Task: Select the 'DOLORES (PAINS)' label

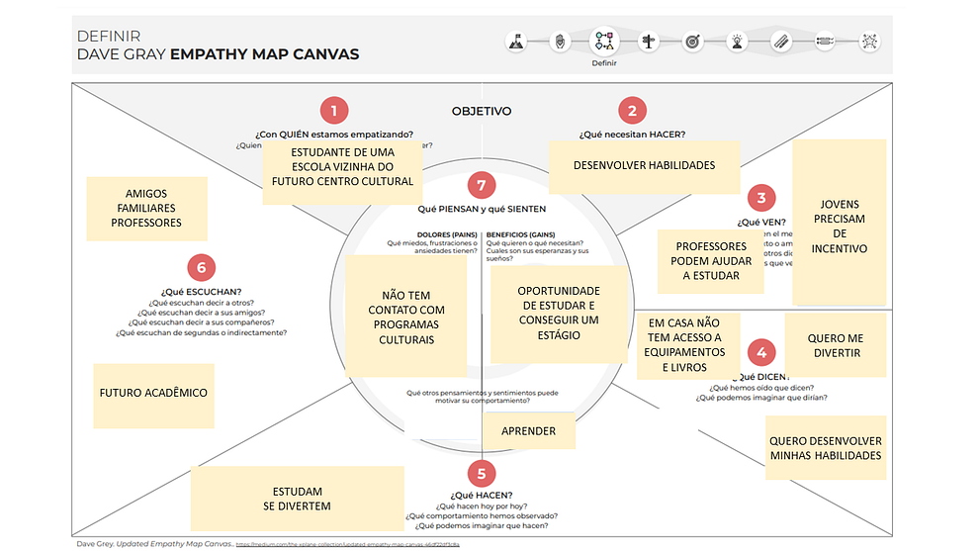Action: 447,235
